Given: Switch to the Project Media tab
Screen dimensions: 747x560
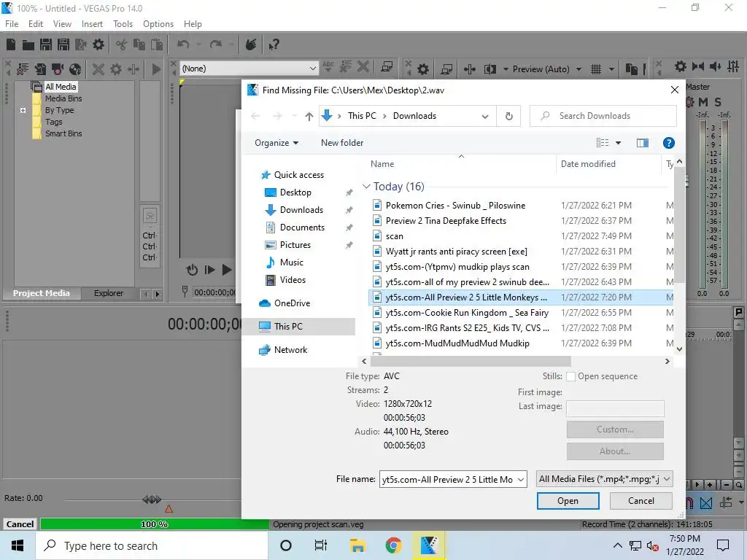Looking at the screenshot, I should point(42,293).
